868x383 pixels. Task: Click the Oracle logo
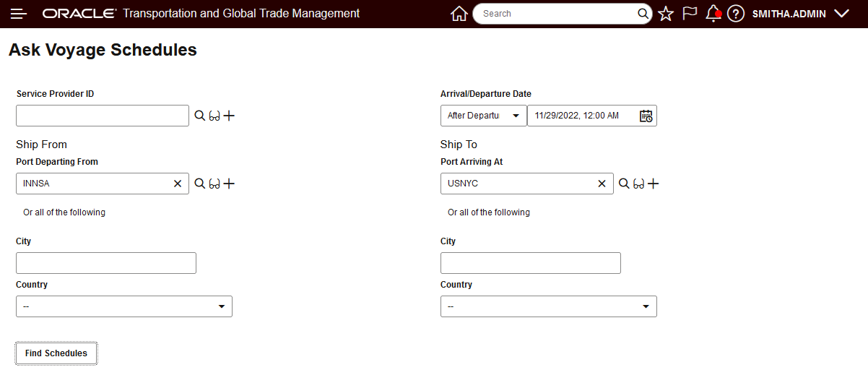[x=79, y=14]
